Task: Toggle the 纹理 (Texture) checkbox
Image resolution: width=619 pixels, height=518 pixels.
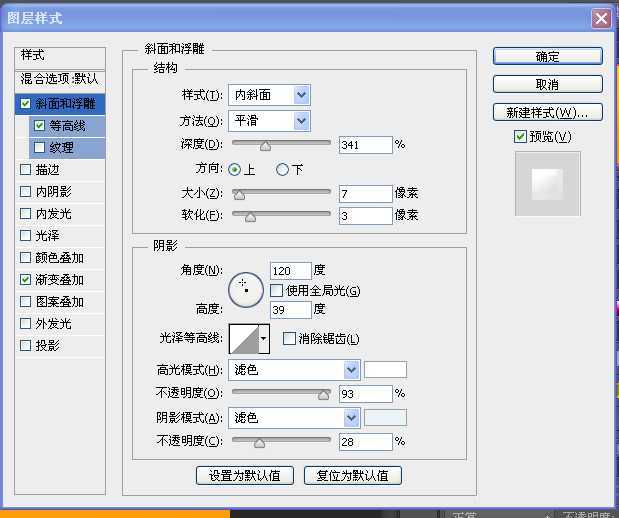Action: [x=40, y=148]
